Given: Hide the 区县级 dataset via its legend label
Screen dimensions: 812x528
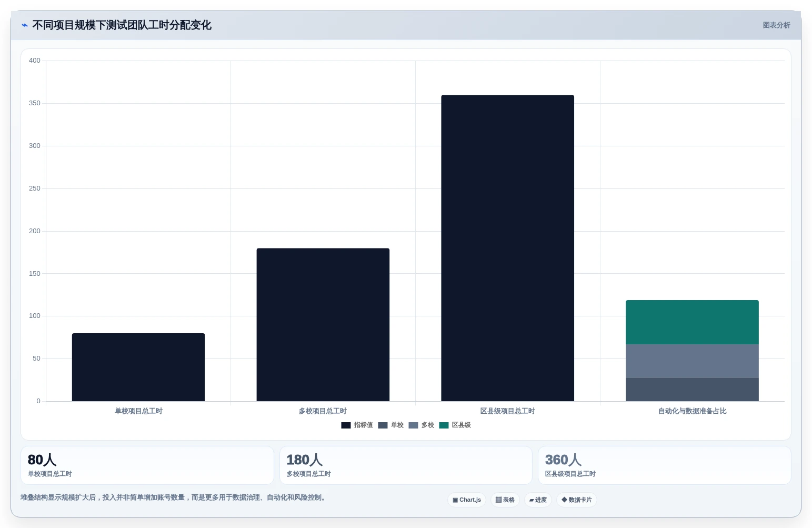Looking at the screenshot, I should coord(461,425).
